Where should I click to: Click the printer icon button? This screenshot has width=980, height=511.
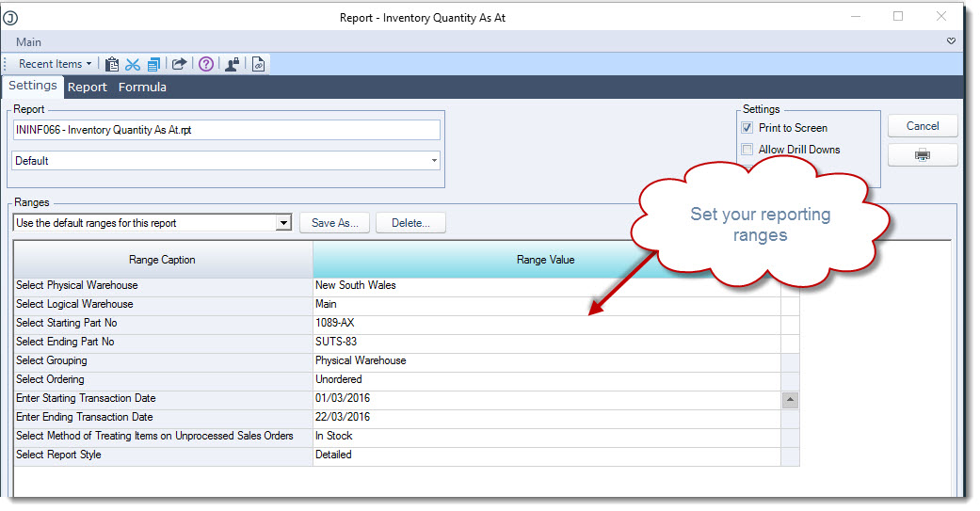[x=923, y=155]
